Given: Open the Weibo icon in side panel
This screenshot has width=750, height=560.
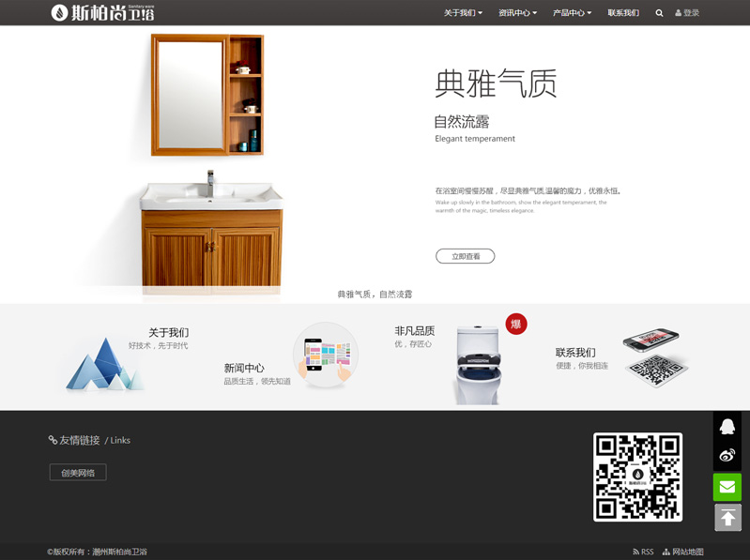Looking at the screenshot, I should tap(727, 455).
